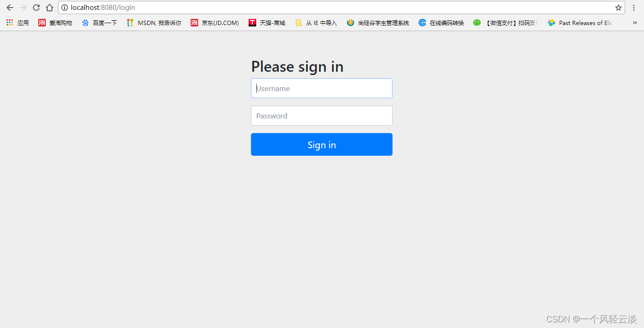Screen dimensions: 644x328
Task: Click the browser forward arrow
Action: pos(23,8)
